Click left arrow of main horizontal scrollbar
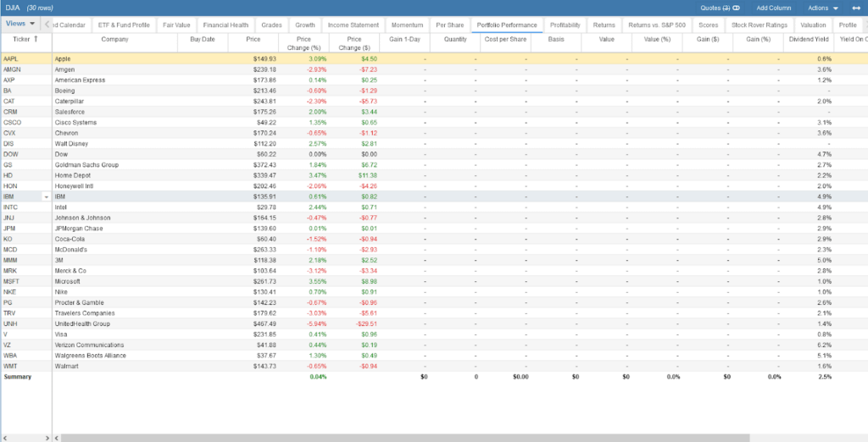868x442 pixels. (57, 438)
